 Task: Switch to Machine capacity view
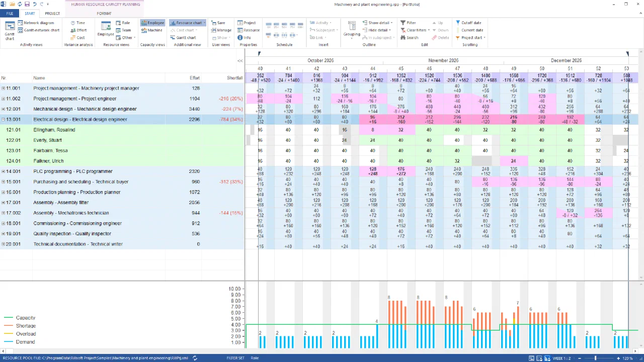pos(151,30)
